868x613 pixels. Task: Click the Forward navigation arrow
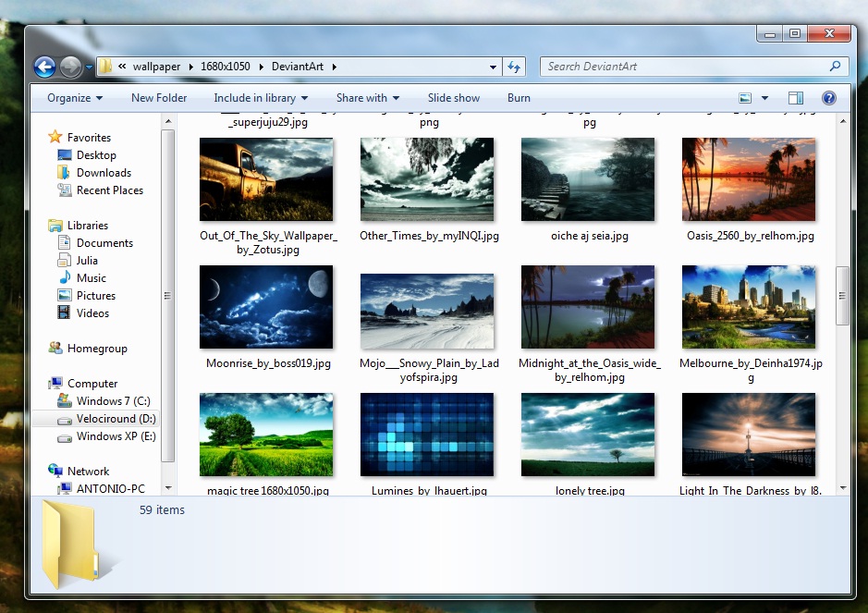(70, 67)
